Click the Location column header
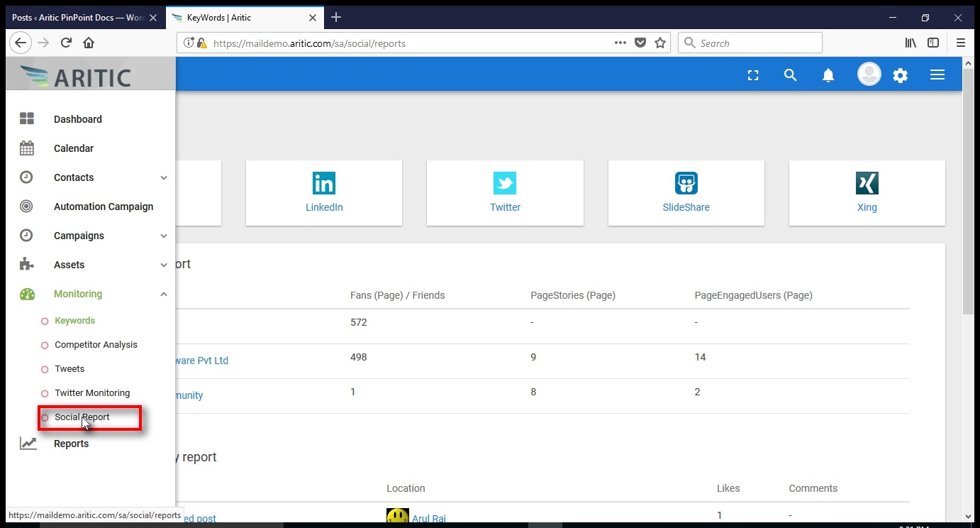Image resolution: width=980 pixels, height=528 pixels. [406, 488]
